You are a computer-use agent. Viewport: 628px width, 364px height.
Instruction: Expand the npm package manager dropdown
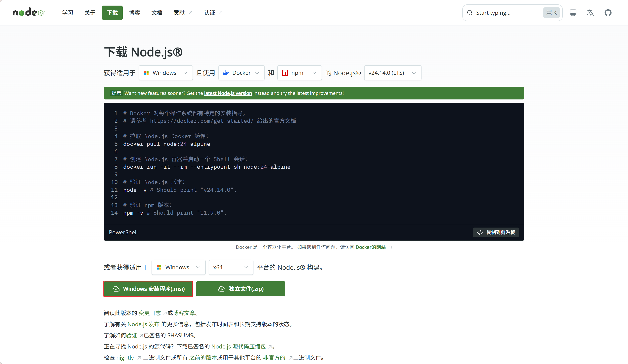[x=299, y=73]
